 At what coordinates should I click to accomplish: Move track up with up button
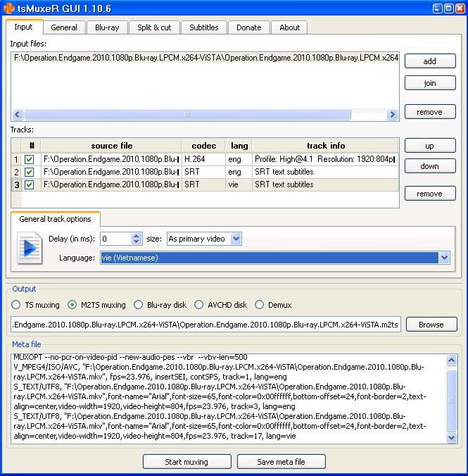coord(430,146)
